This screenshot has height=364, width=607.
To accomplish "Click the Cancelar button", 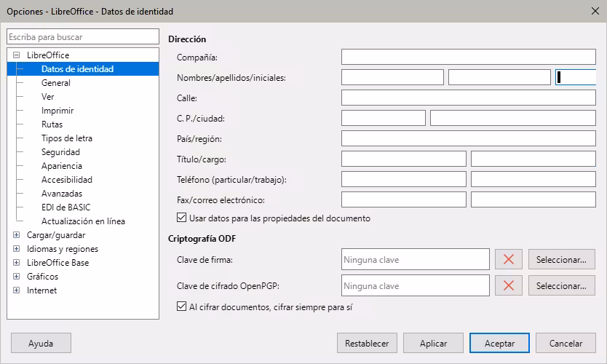I will [x=566, y=343].
